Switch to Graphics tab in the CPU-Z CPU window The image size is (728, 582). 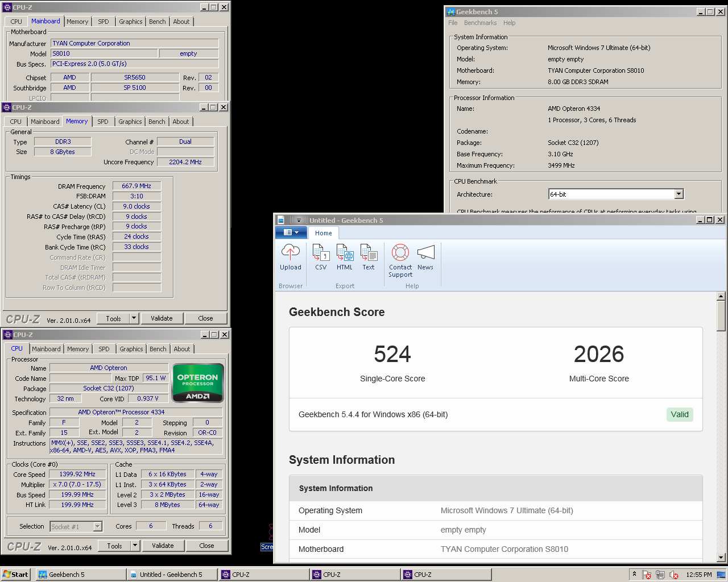[131, 349]
